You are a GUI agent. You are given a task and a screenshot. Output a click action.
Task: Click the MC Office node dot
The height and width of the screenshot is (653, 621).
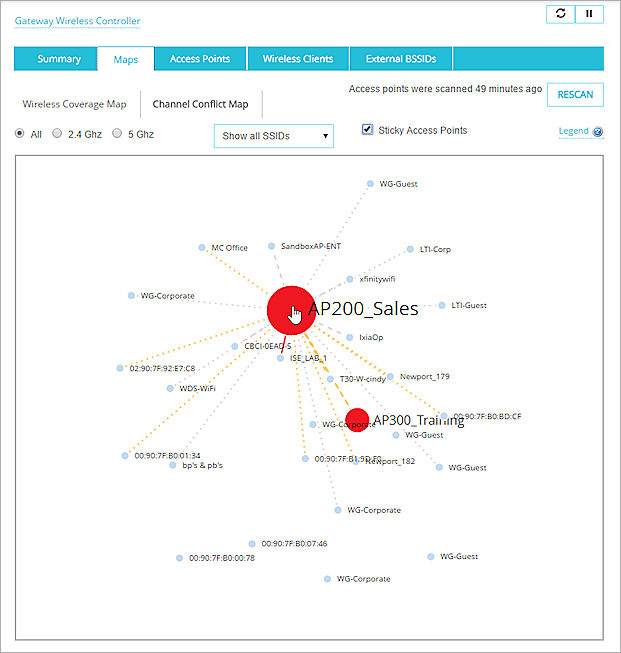coord(202,248)
